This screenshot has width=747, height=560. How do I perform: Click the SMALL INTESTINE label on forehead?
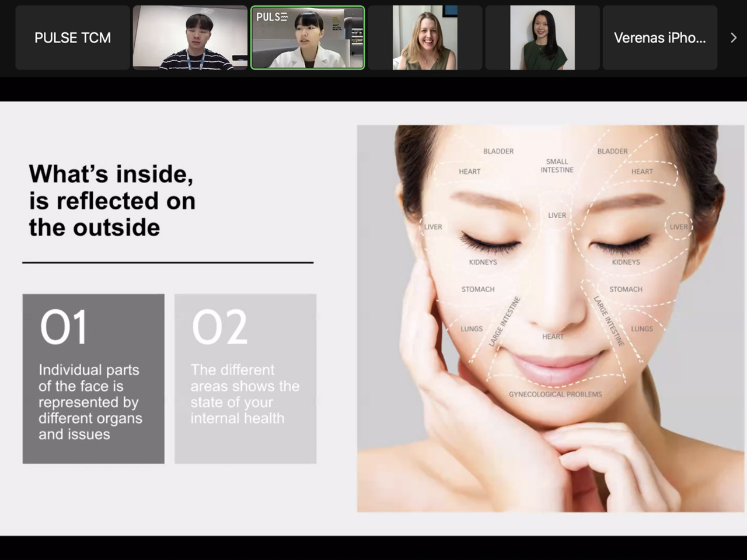click(557, 166)
